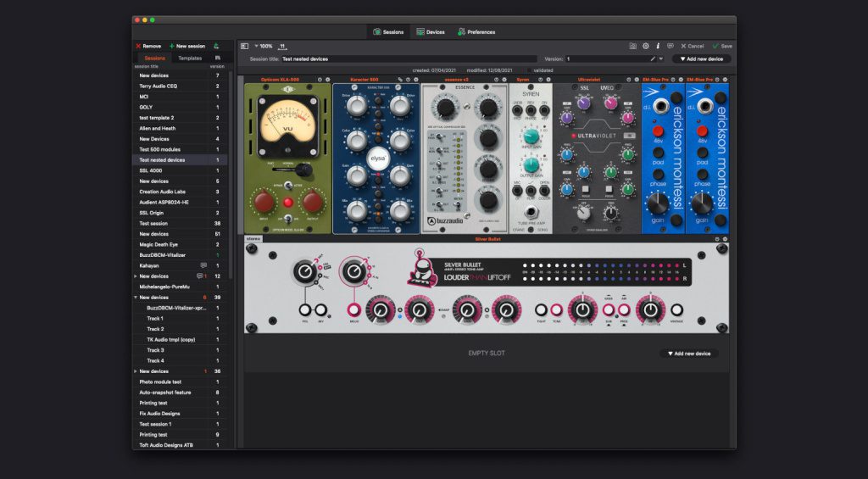Collapse expanded New devices group with 39
Screen dimensions: 868x479
[136, 298]
